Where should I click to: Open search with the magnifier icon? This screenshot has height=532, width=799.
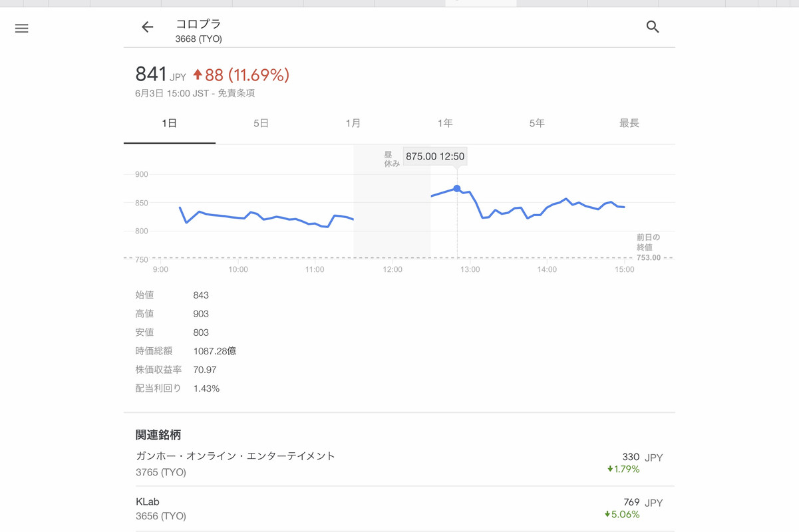653,27
